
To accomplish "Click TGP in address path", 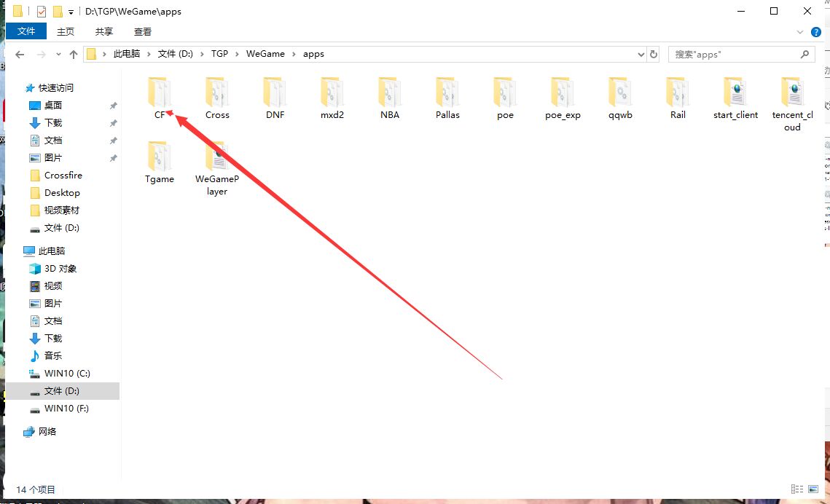I will (219, 54).
